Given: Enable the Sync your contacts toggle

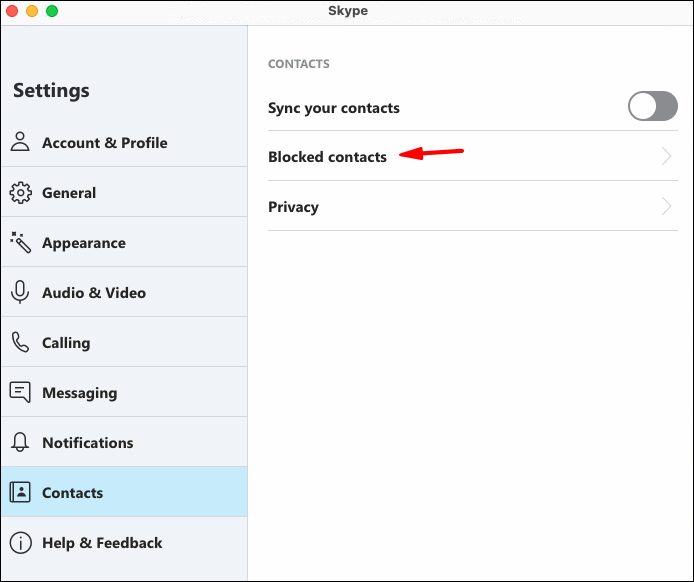Looking at the screenshot, I should pos(652,107).
